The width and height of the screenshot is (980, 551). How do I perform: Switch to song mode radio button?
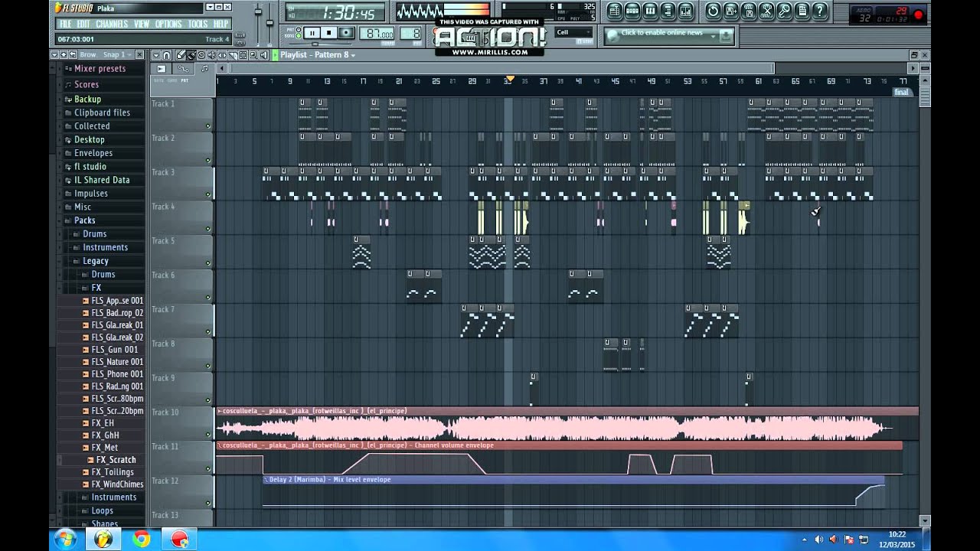point(299,35)
